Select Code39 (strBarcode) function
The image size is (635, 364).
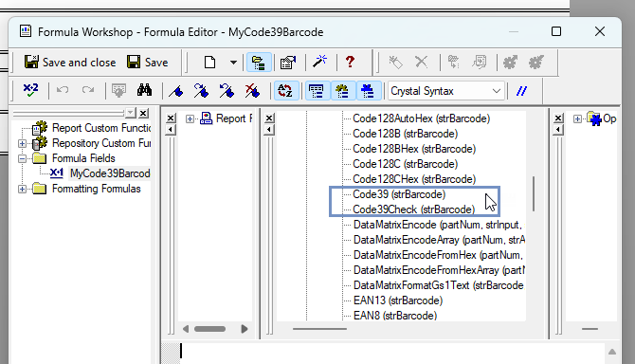pos(399,194)
